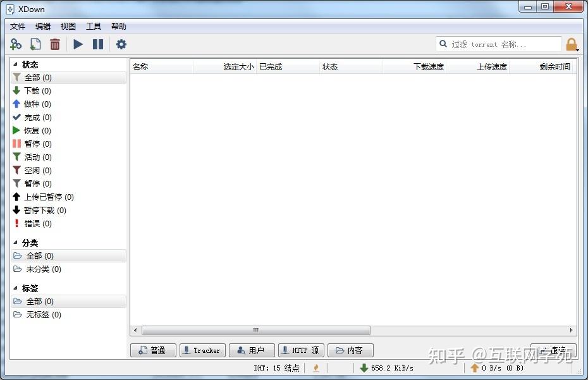Collapse the 标签 sidebar section
The image size is (588, 380).
click(x=14, y=288)
